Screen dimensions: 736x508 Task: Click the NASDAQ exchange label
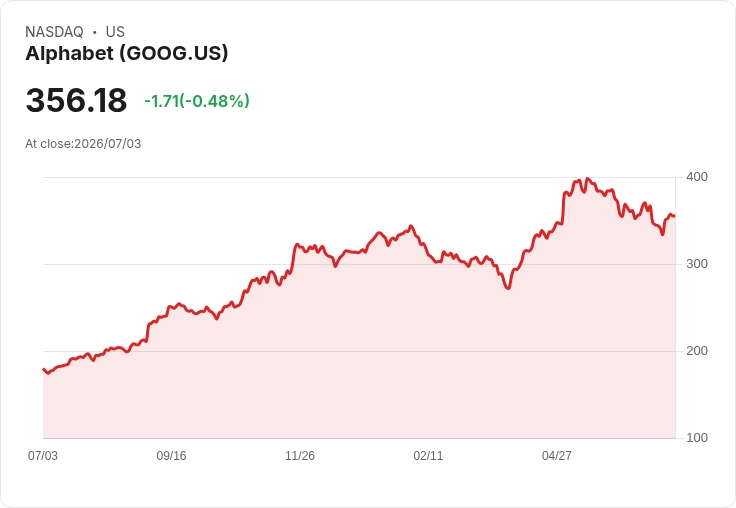tap(54, 32)
